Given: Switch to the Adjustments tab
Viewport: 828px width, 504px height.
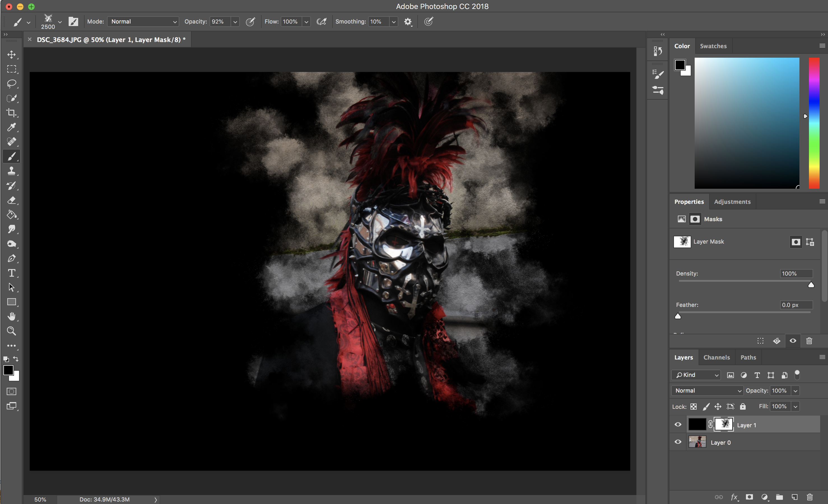Looking at the screenshot, I should [732, 202].
